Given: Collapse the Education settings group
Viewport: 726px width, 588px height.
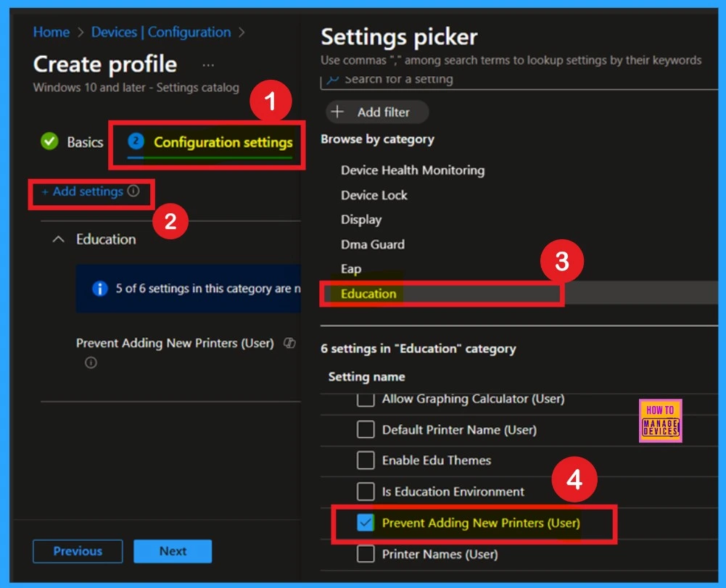Looking at the screenshot, I should click(59, 239).
